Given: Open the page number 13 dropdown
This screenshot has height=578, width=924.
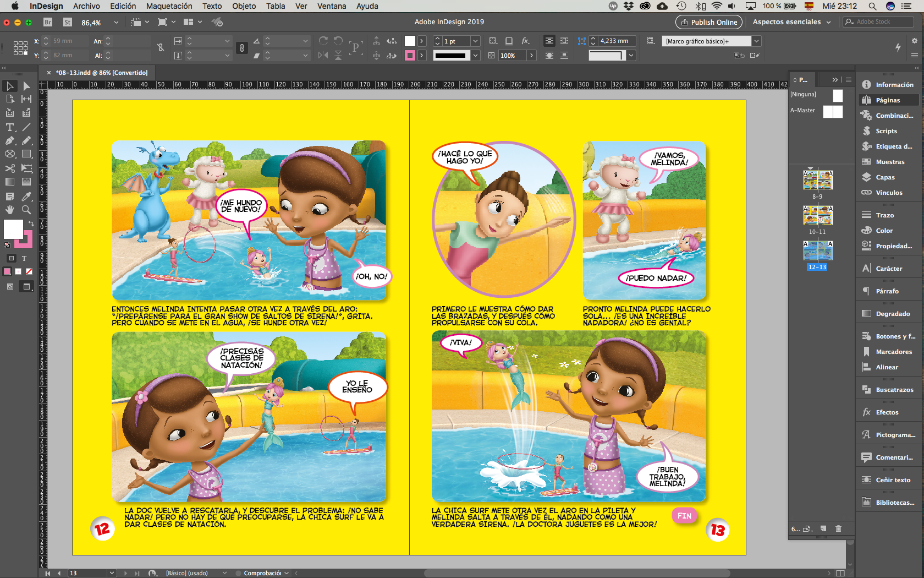Looking at the screenshot, I should pyautogui.click(x=112, y=573).
